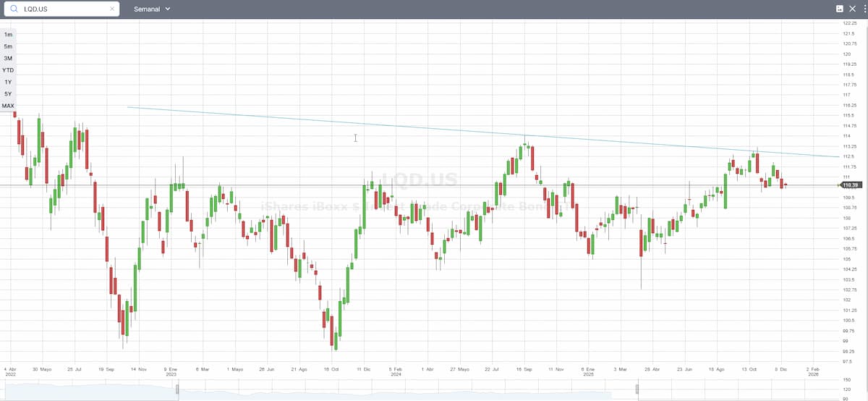Clear the LQD.US search field

[x=112, y=9]
